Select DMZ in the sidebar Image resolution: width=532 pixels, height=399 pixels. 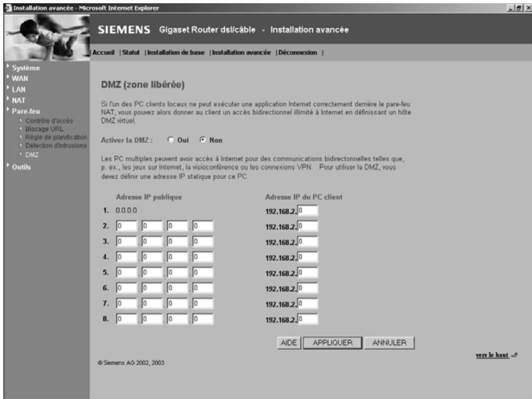(32, 155)
